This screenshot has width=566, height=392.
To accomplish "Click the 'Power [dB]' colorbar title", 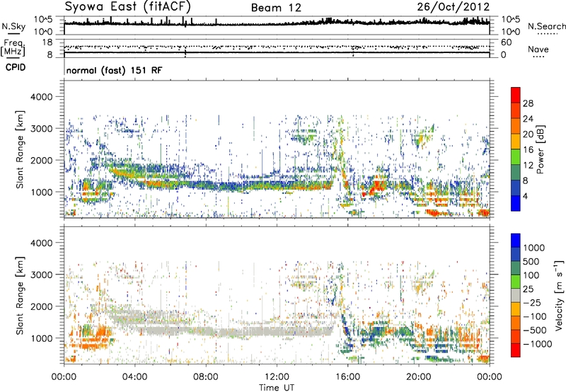I will (x=540, y=149).
